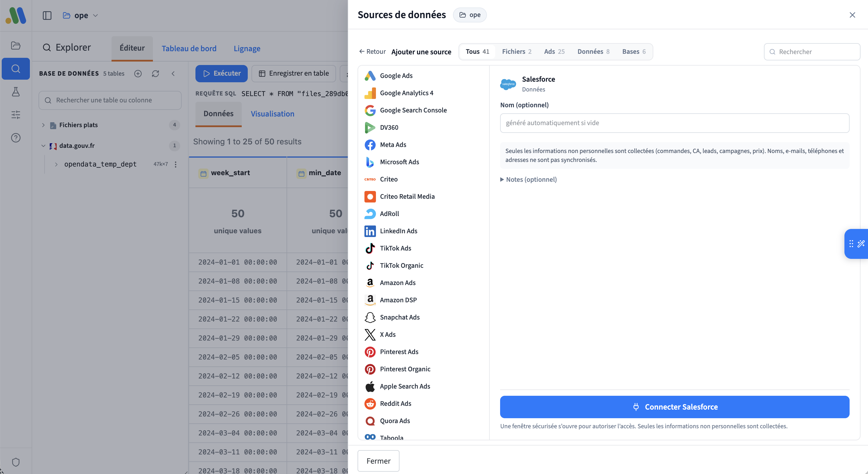Select Amazon DSP source
The image size is (868, 474).
(x=424, y=300)
